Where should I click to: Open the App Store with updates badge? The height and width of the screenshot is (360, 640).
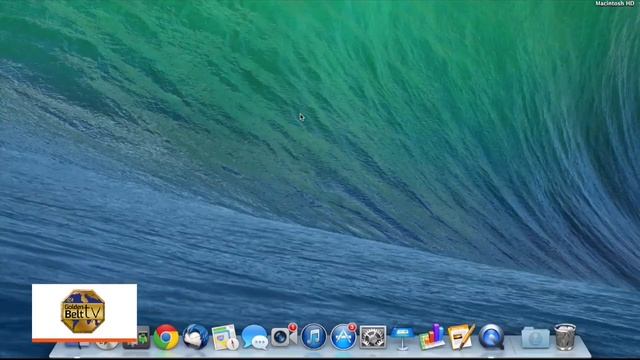tap(343, 337)
